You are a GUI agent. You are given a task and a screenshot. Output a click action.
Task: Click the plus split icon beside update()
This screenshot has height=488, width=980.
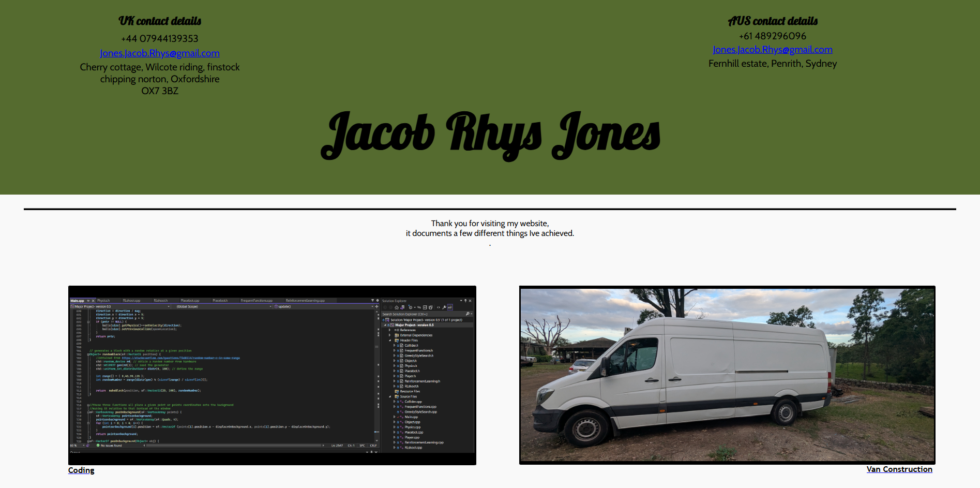tap(376, 306)
